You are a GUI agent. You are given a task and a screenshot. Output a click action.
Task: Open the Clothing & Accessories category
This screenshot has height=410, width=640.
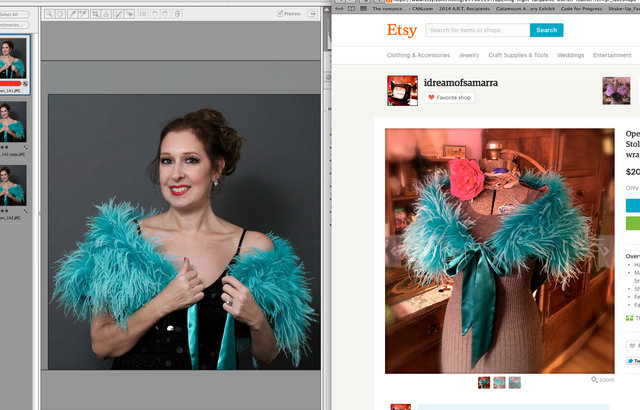[418, 55]
